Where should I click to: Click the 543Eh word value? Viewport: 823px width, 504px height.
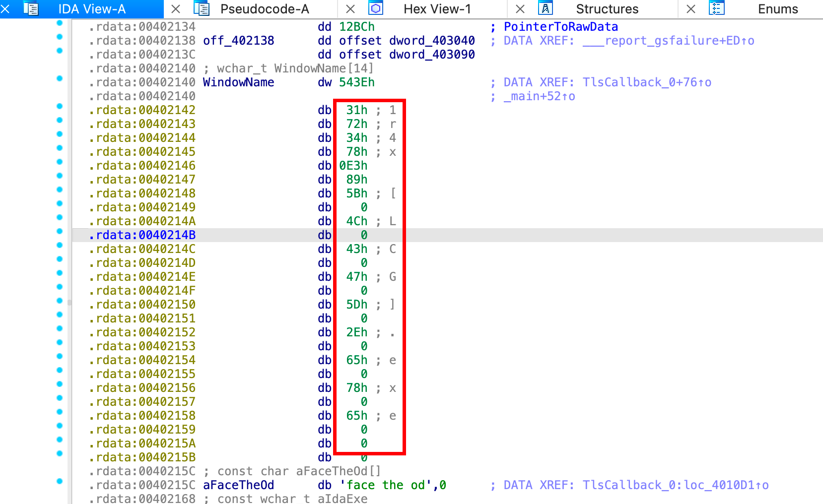tap(357, 82)
